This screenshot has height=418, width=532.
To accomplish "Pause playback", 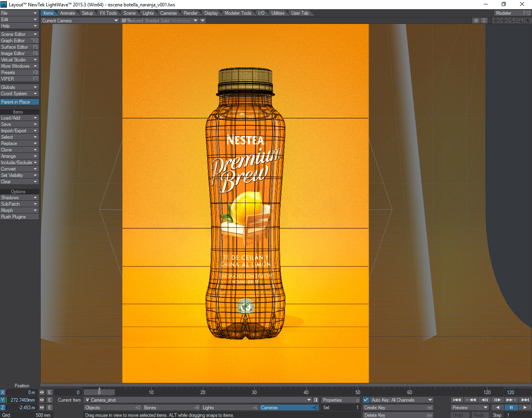I will tap(511, 408).
